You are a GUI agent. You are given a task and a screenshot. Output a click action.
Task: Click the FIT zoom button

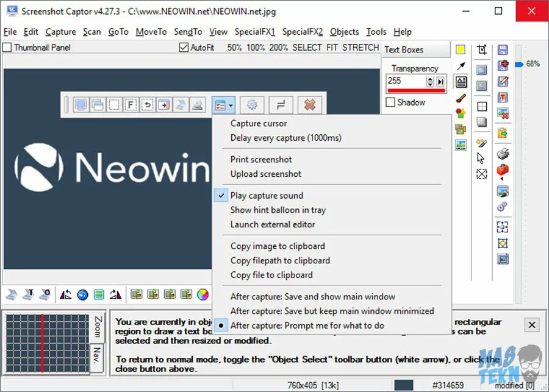point(332,48)
